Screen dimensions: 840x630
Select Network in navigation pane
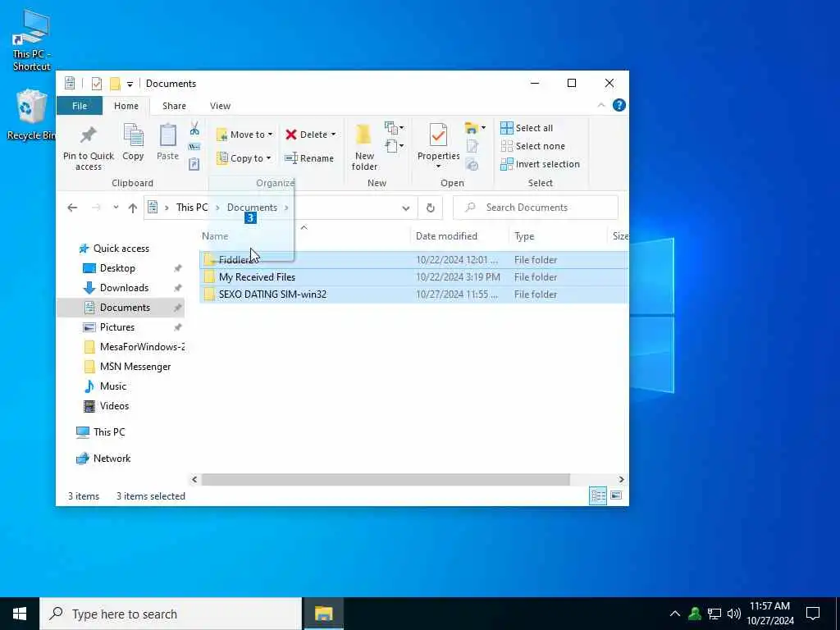pyautogui.click(x=112, y=459)
